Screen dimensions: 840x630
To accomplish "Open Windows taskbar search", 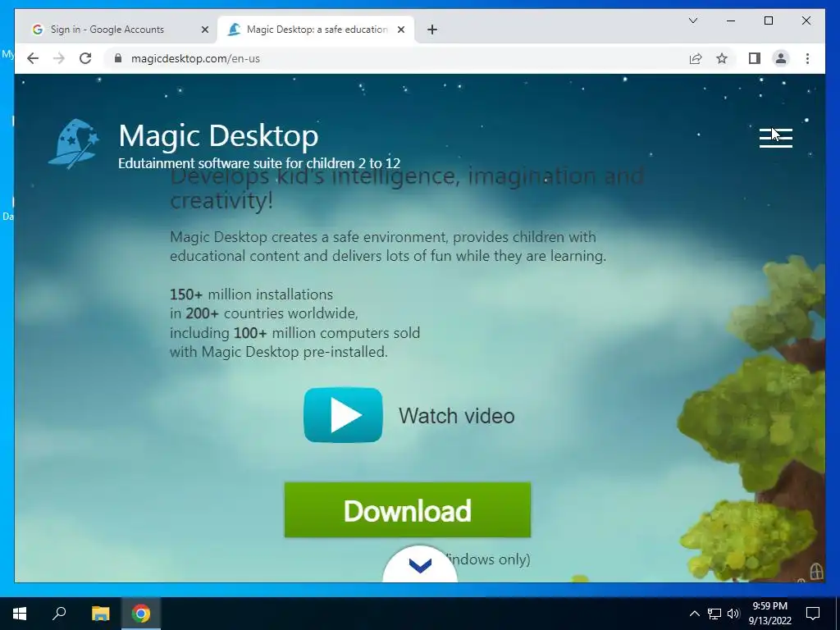I will pyautogui.click(x=59, y=614).
